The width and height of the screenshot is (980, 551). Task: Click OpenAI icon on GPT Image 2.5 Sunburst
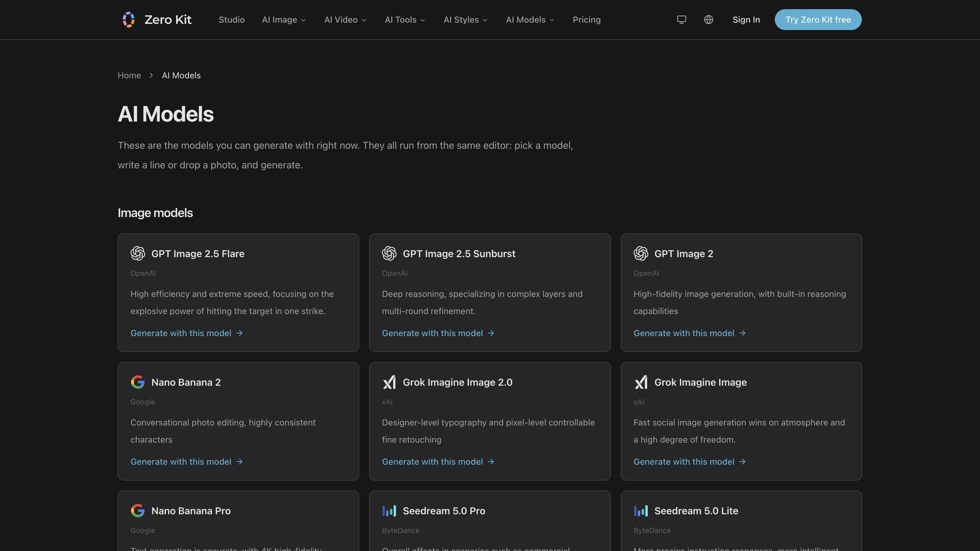click(389, 253)
